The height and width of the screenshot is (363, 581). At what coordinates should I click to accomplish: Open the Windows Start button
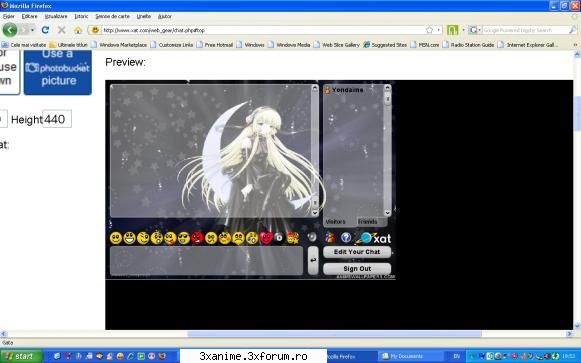[21, 356]
